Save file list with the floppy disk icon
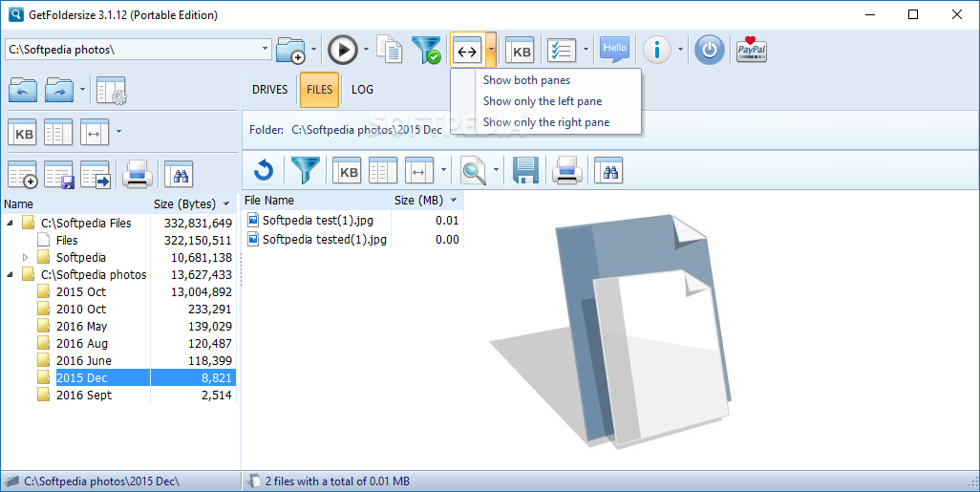Viewport: 980px width, 492px height. click(x=526, y=170)
